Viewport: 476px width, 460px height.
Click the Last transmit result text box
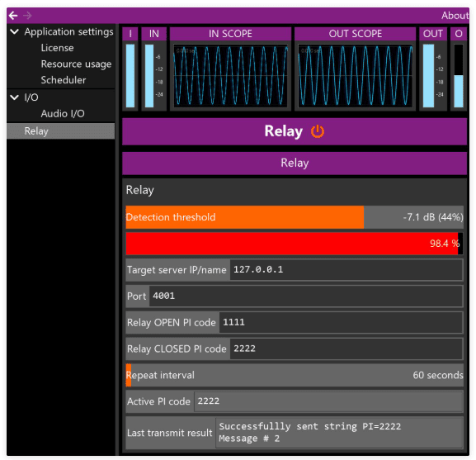[339, 433]
